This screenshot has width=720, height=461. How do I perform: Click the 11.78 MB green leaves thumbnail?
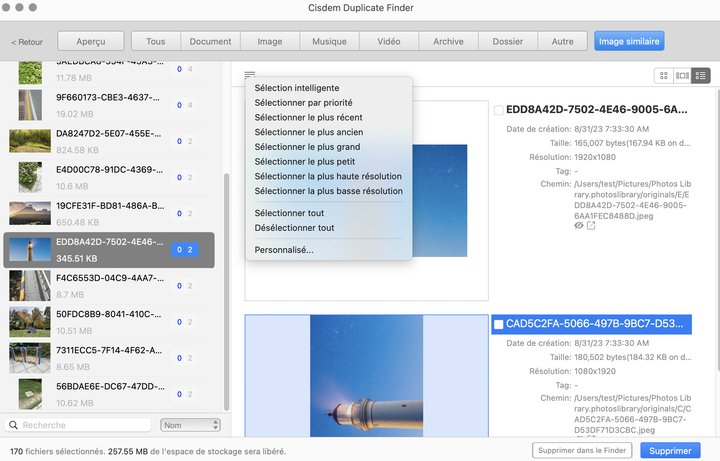(x=30, y=73)
